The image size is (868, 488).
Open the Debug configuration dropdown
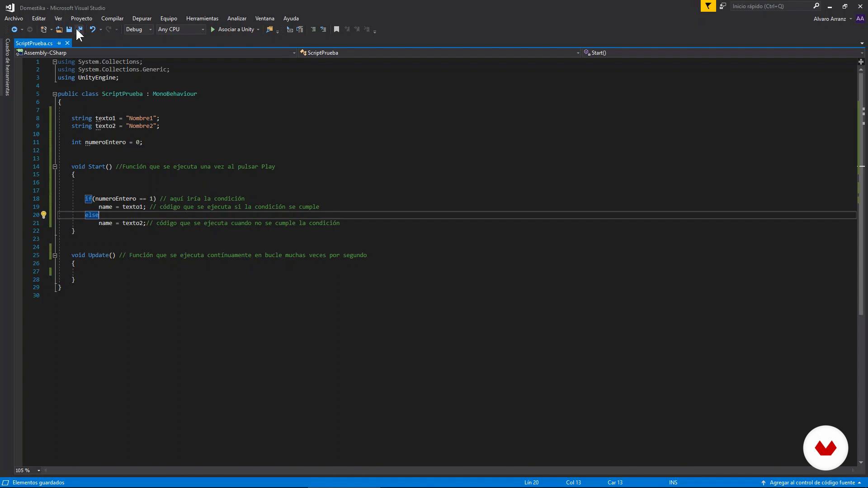(x=150, y=29)
